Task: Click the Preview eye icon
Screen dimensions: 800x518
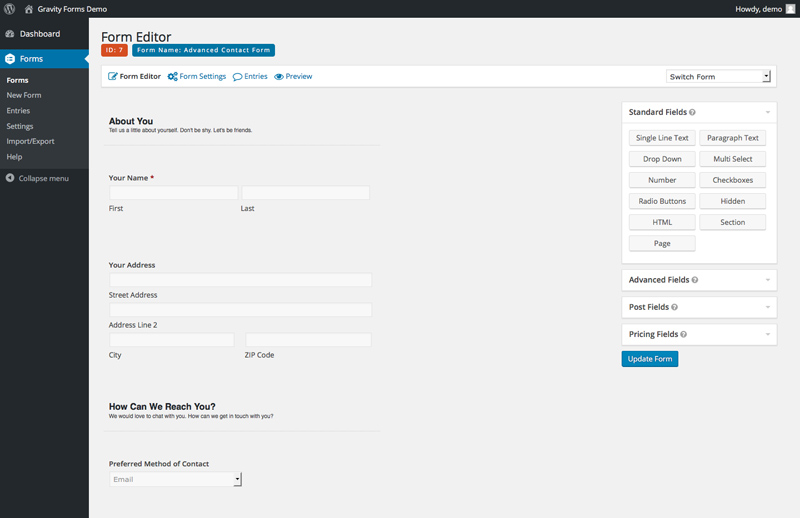Action: pos(279,77)
